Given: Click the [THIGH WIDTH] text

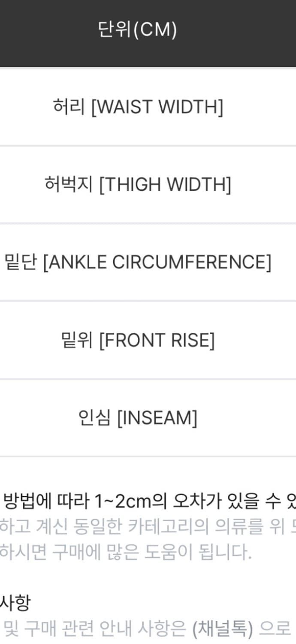Looking at the screenshot, I should pyautogui.click(x=165, y=185).
